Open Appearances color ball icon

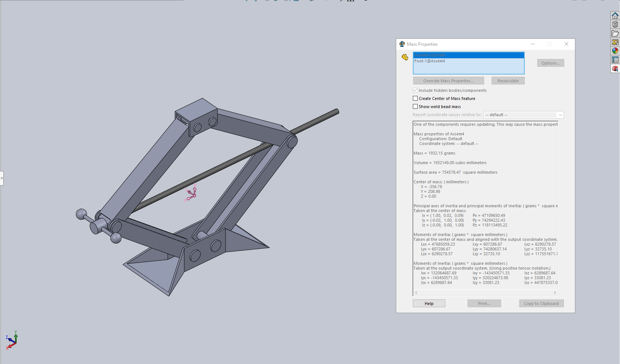coord(615,51)
